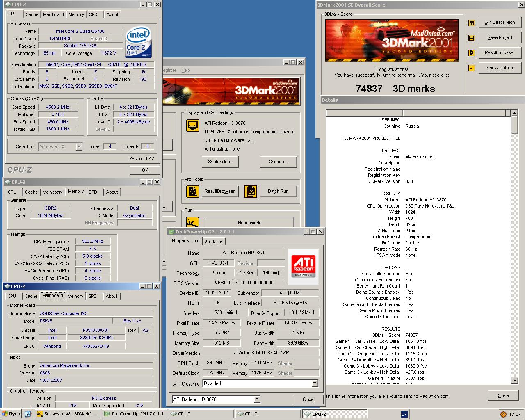Click the Details list scrollbar thumb

(x=515, y=125)
